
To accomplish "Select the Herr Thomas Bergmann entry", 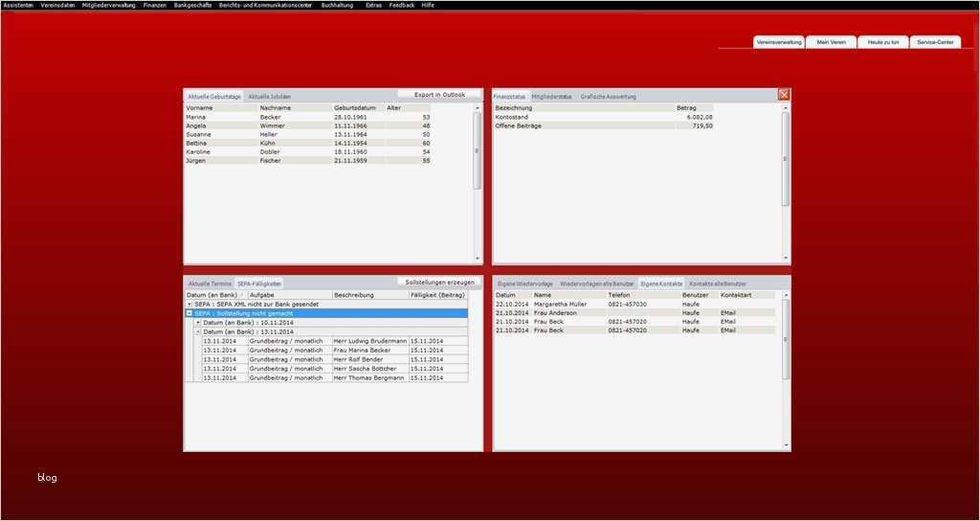I will point(334,377).
